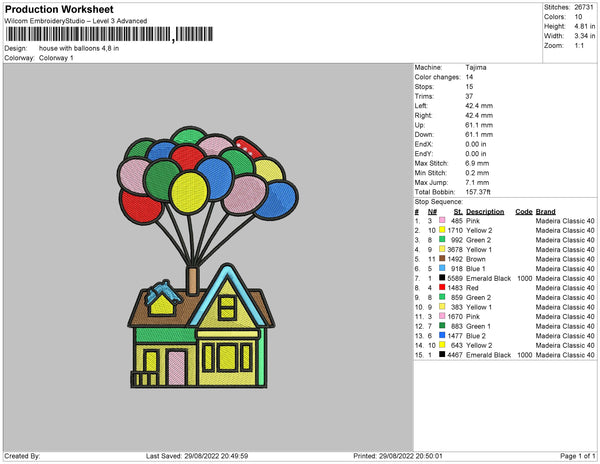Viewport: 600px width, 464px height.
Task: Click the Blue 1 swatch in stop 6
Action: 442,268
